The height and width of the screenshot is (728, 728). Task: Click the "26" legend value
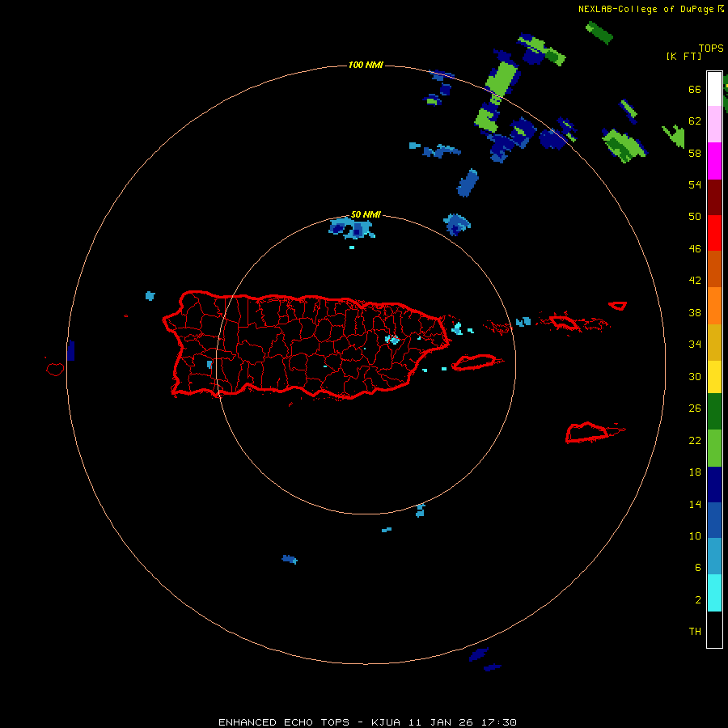pyautogui.click(x=695, y=408)
